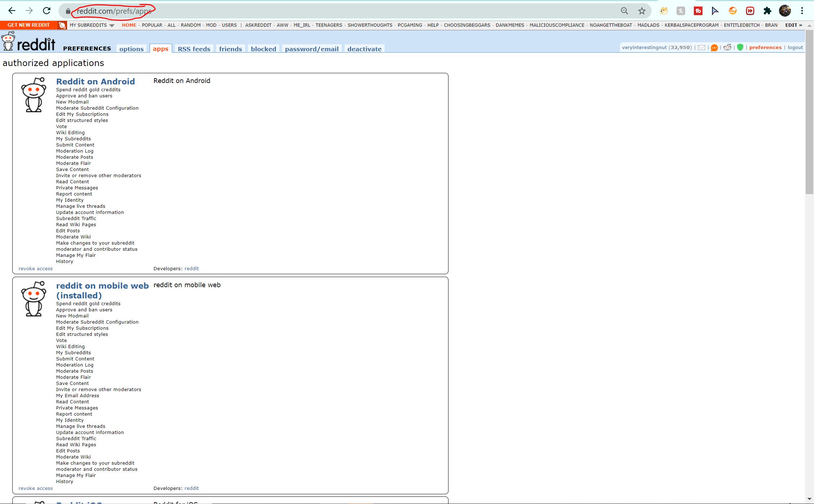Open the TubeBuddy extension
814x504 pixels.
[x=698, y=11]
